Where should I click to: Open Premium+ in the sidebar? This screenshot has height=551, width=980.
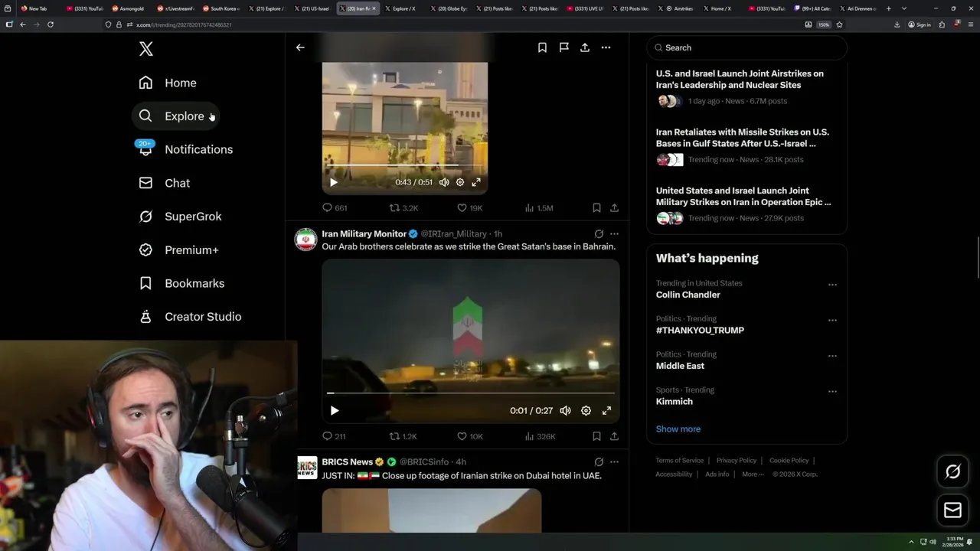pyautogui.click(x=179, y=250)
